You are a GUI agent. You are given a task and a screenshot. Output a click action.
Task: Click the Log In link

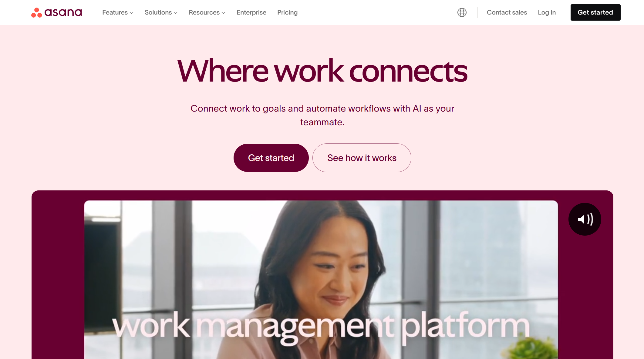tap(547, 12)
